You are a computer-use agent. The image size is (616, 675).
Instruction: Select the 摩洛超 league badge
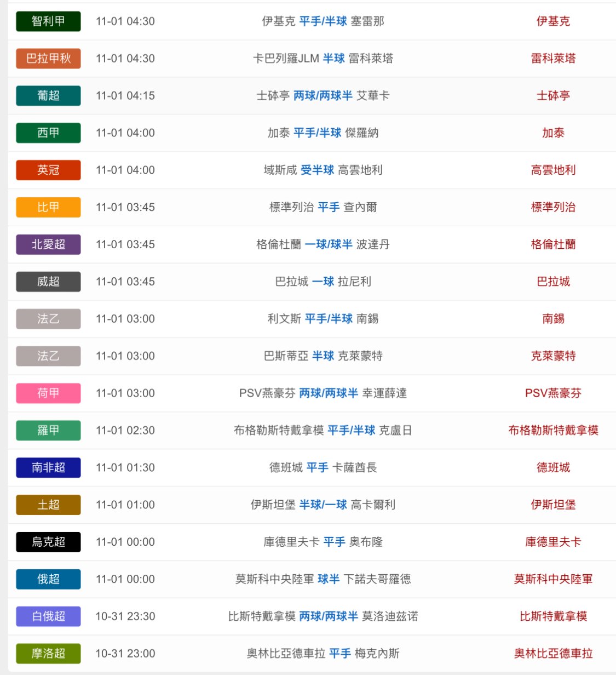(x=48, y=654)
